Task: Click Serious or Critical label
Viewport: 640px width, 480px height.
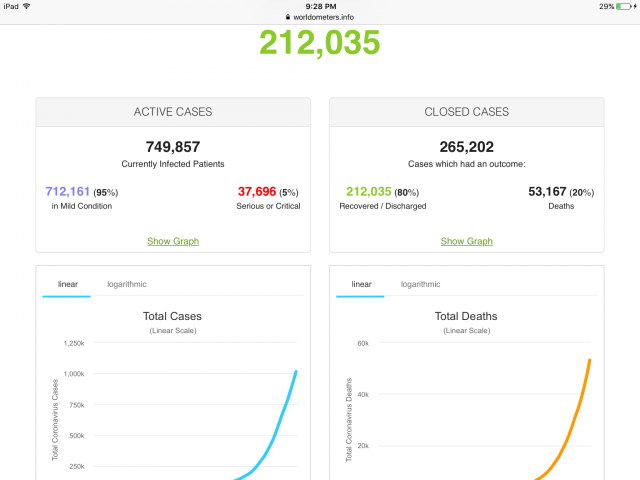Action: click(268, 206)
